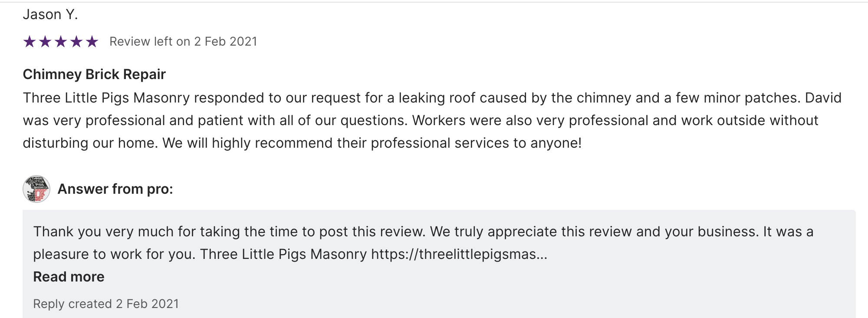Click the "Answer from pro:" heading

click(x=115, y=189)
